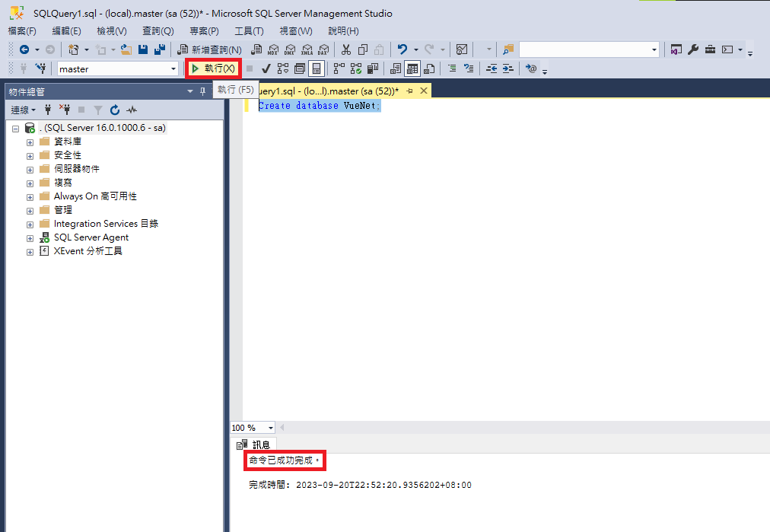
Task: Open the 連線 dropdown in Object Explorer
Action: coord(23,110)
